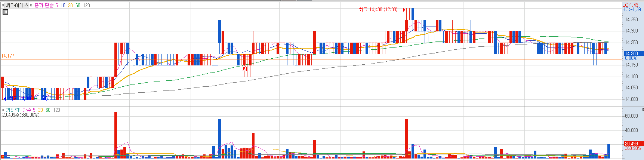Click the 종가 단순 moving average label
Screen dimensions: 644x160
pyautogui.click(x=44, y=5)
